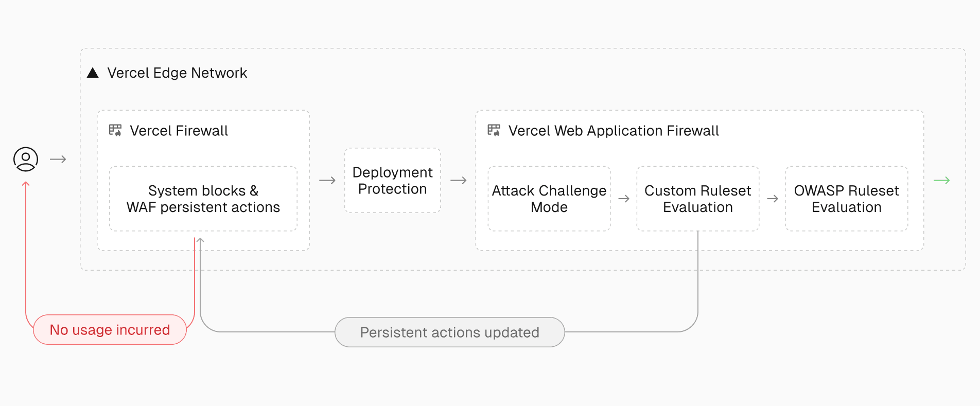
Task: Click "Vercel Web Application Firewall" heading text
Action: coord(614,131)
